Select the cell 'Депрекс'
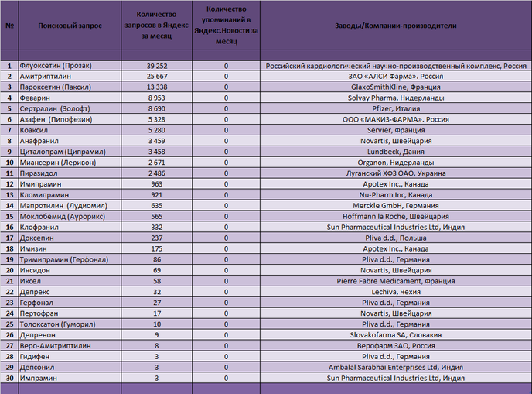This screenshot has width=532, height=394. pyautogui.click(x=70, y=292)
